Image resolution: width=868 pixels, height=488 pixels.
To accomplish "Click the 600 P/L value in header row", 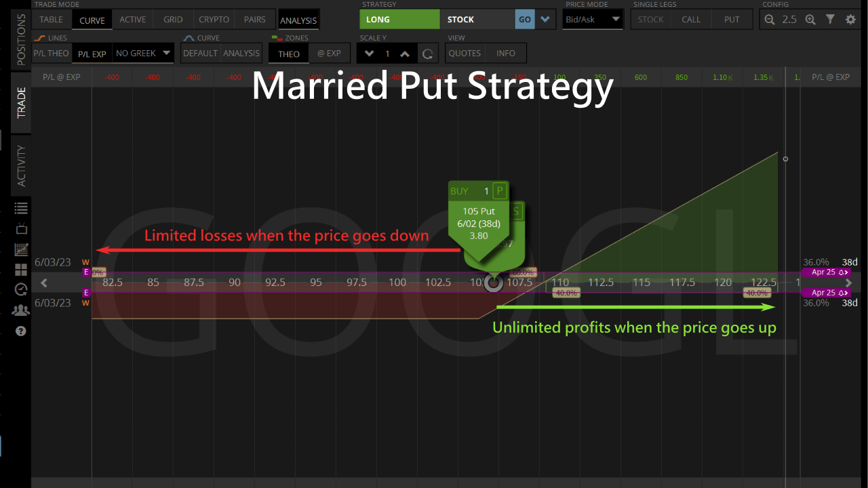I will coord(641,77).
